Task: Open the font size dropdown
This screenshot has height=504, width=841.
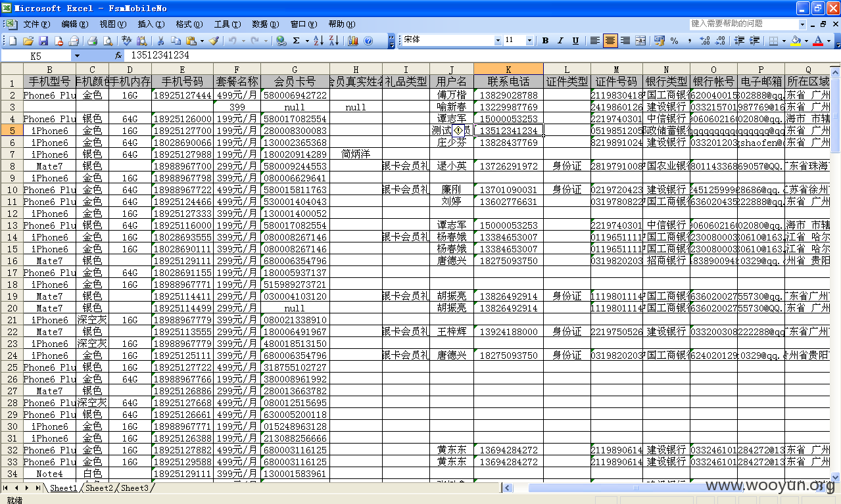Action: pyautogui.click(x=529, y=41)
